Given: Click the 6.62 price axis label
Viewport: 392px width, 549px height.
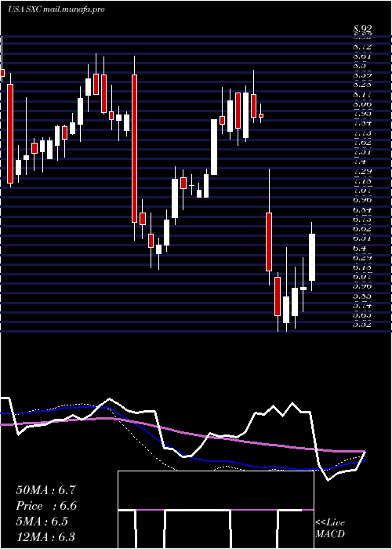Looking at the screenshot, I should tap(362, 229).
